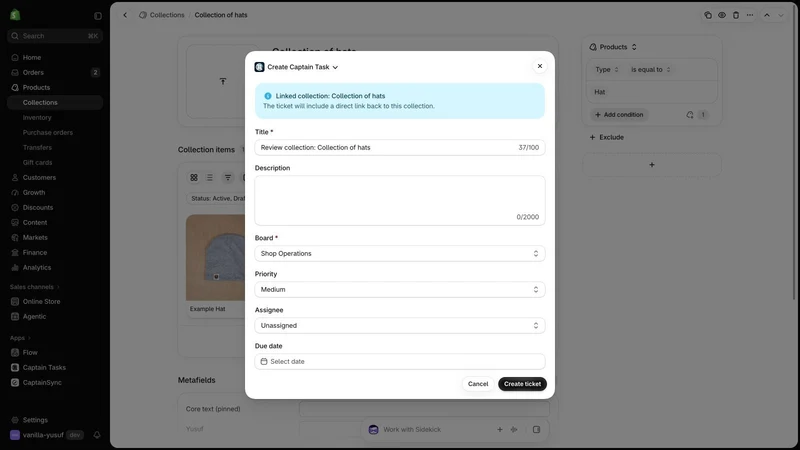800x450 pixels.
Task: Click the Shopify logo icon
Action: pos(15,15)
